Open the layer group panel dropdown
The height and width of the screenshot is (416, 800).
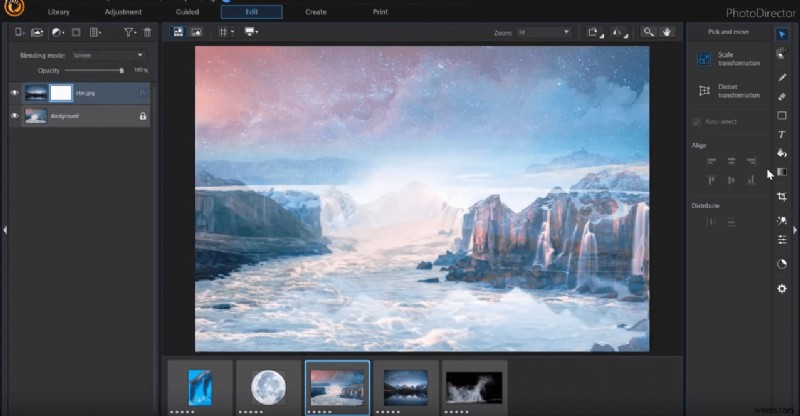pyautogui.click(x=95, y=32)
